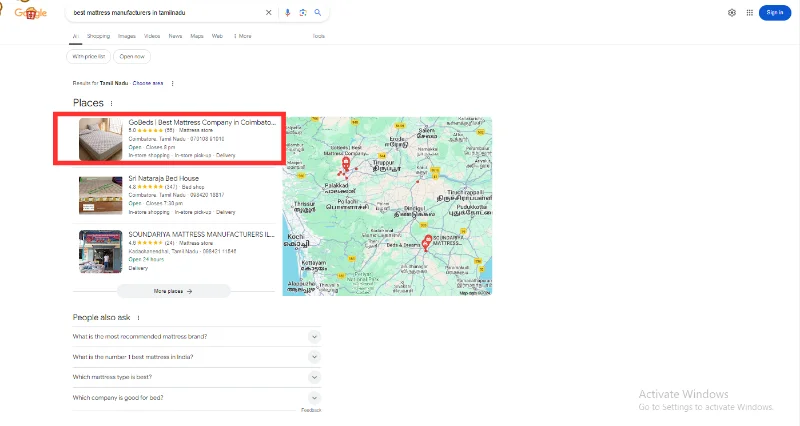Expand 'What is the most recommended mattress brand?'
This screenshot has width=800, height=426.
coord(196,337)
